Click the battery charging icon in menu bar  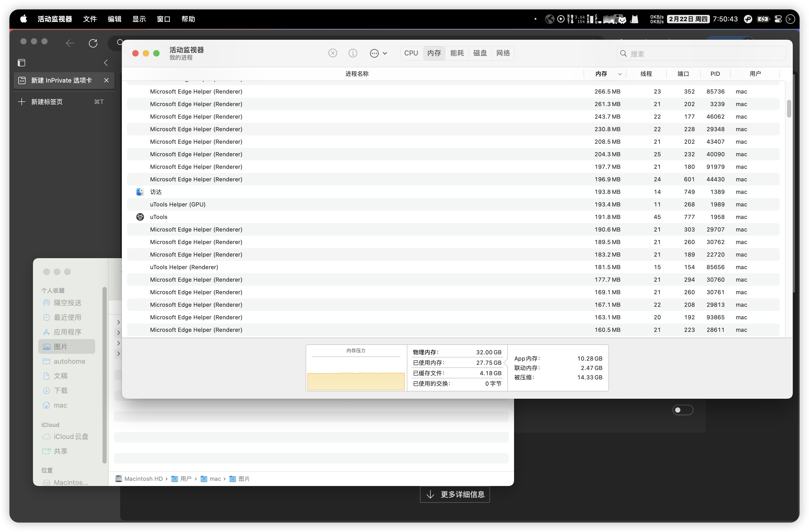763,19
